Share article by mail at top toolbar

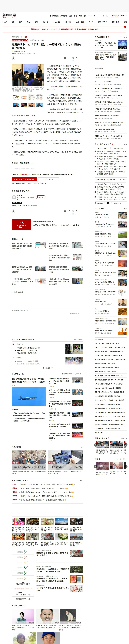coord(65,58)
